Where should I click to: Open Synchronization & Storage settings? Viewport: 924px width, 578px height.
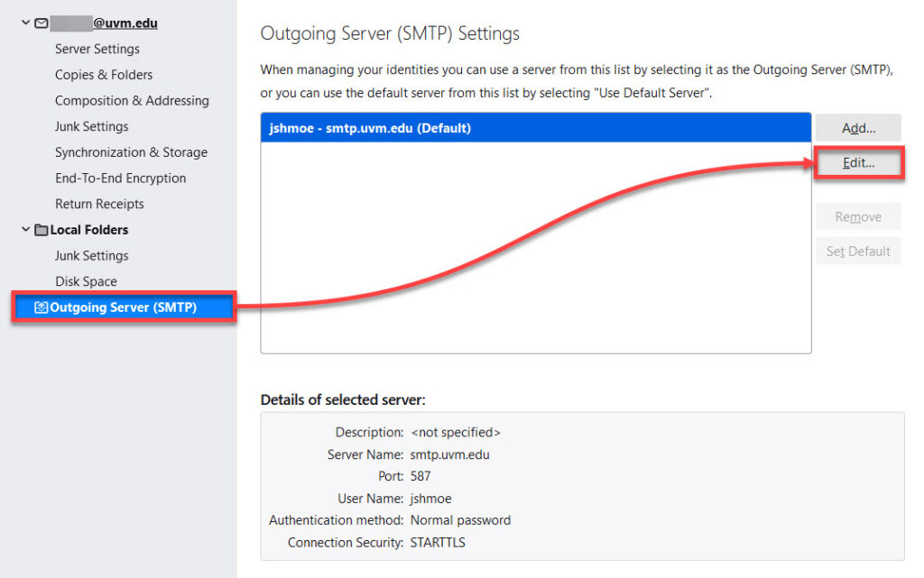[x=131, y=152]
